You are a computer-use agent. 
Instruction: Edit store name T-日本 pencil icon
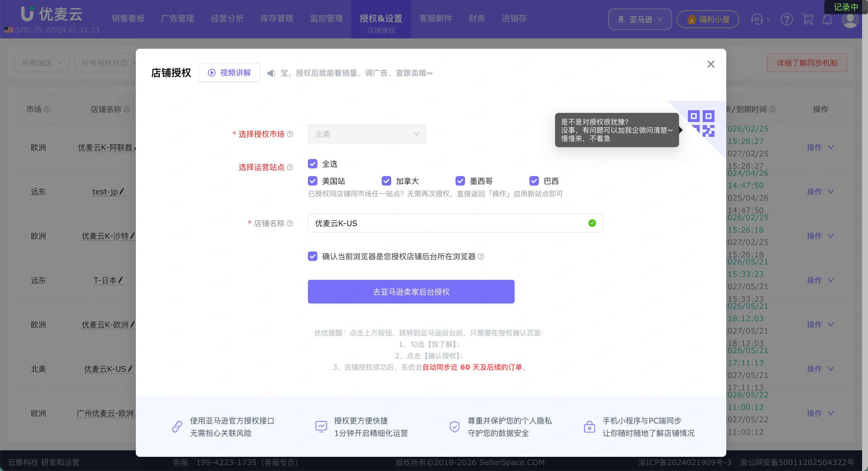(x=121, y=280)
